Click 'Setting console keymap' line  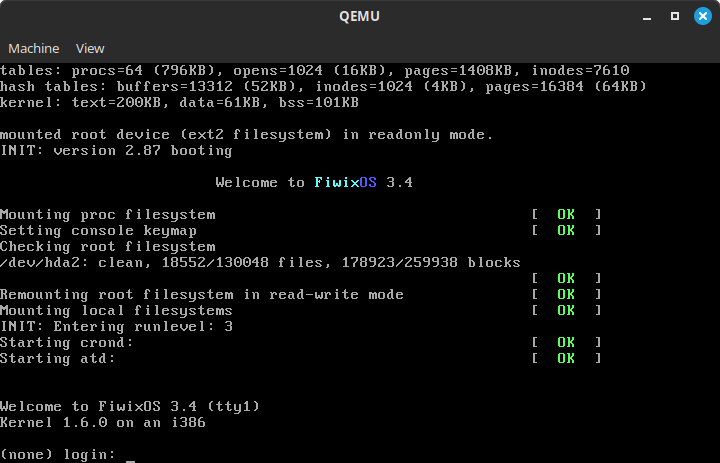pos(98,231)
